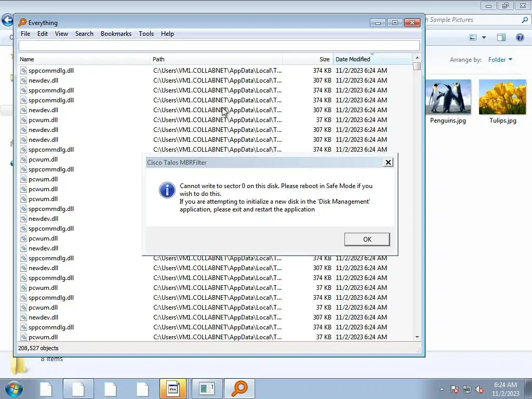The width and height of the screenshot is (532, 399).
Task: Open the Tools menu in Everything
Action: click(146, 34)
